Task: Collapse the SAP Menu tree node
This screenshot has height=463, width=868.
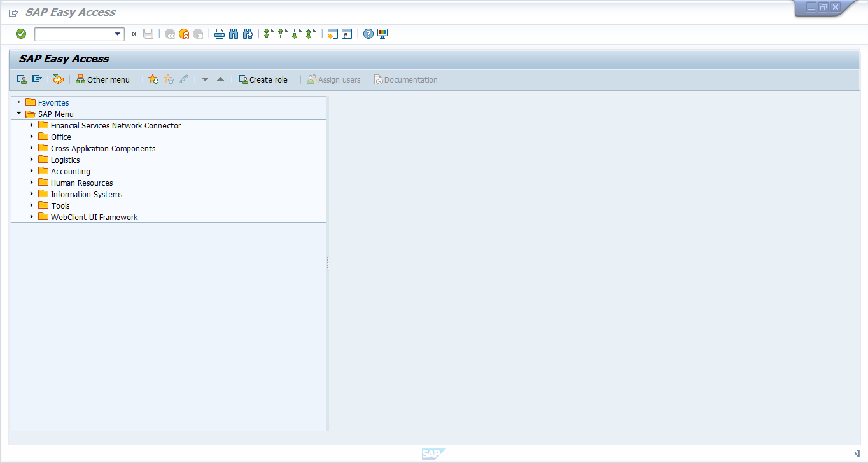Action: [19, 114]
